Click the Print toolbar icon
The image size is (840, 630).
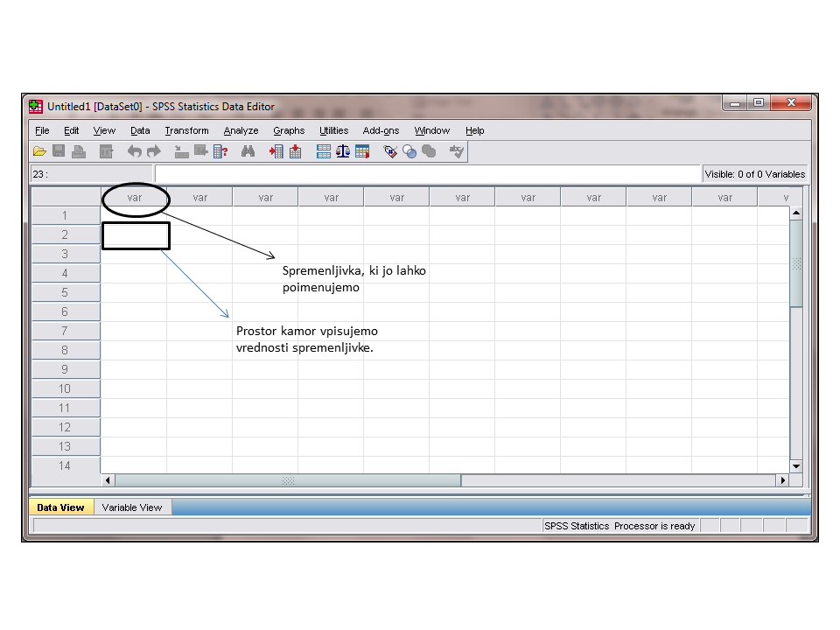(x=79, y=151)
